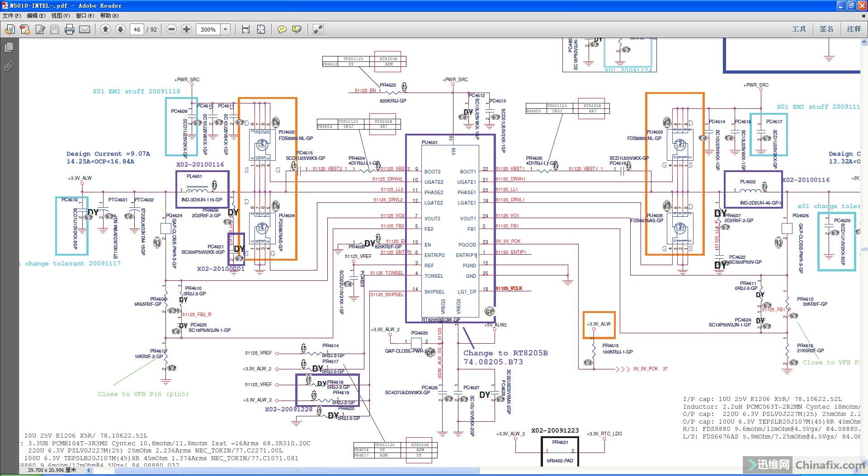Click the read mode expand icon
868x476 pixels.
tap(318, 29)
